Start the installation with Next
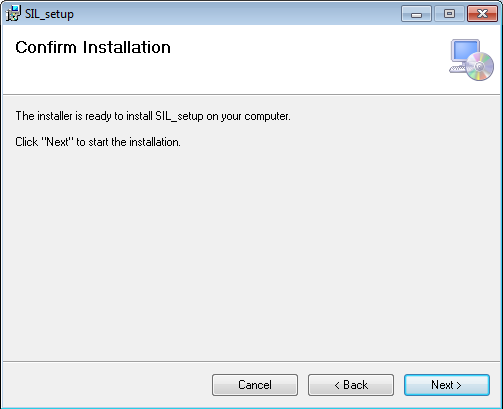The width and height of the screenshot is (503, 409). click(x=447, y=385)
